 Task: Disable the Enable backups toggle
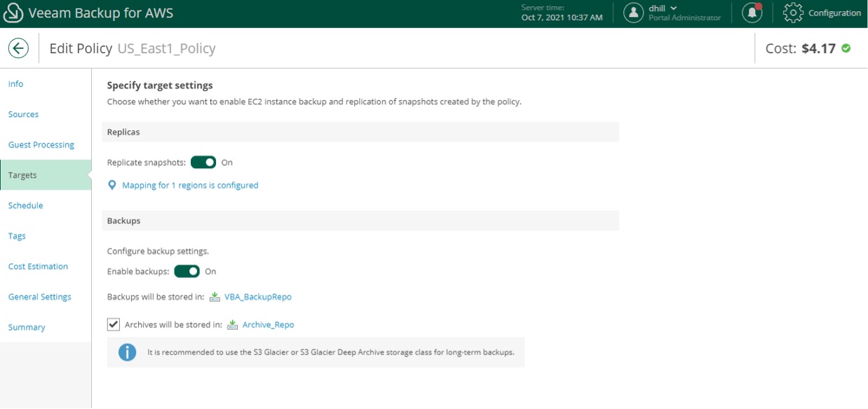click(187, 272)
